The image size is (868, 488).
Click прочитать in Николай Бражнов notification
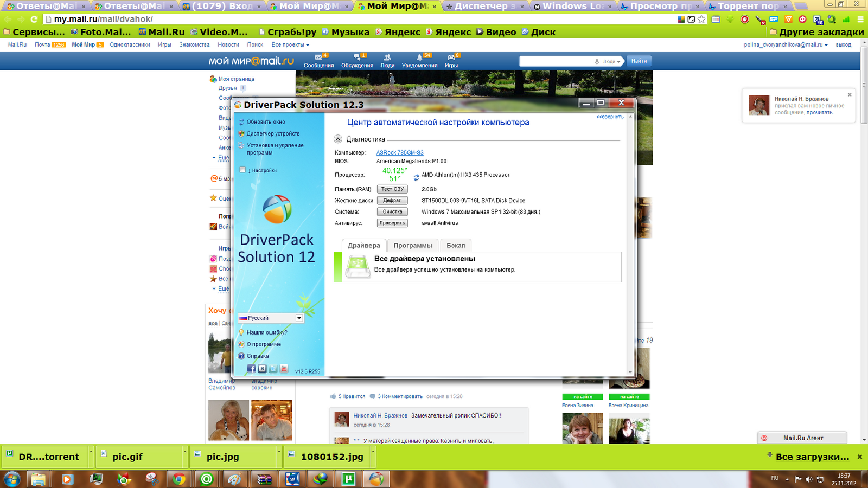pyautogui.click(x=819, y=113)
